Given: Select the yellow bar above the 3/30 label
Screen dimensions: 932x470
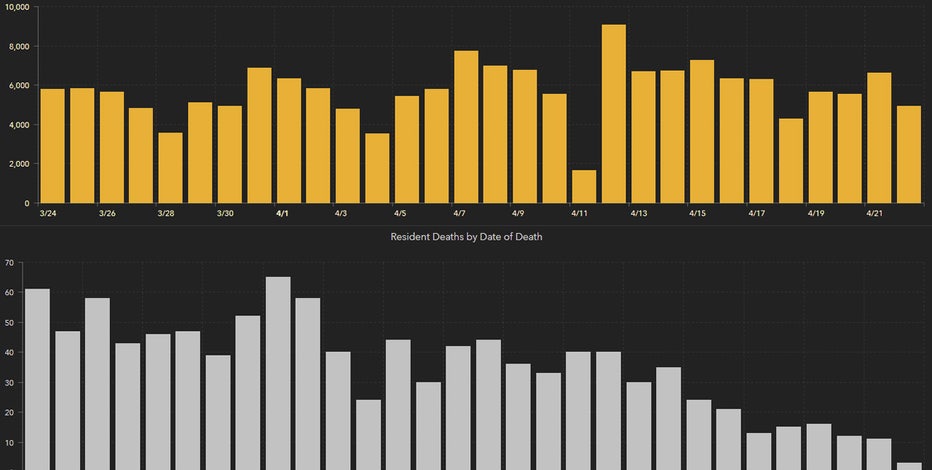Looking at the screenshot, I should 229,154.
